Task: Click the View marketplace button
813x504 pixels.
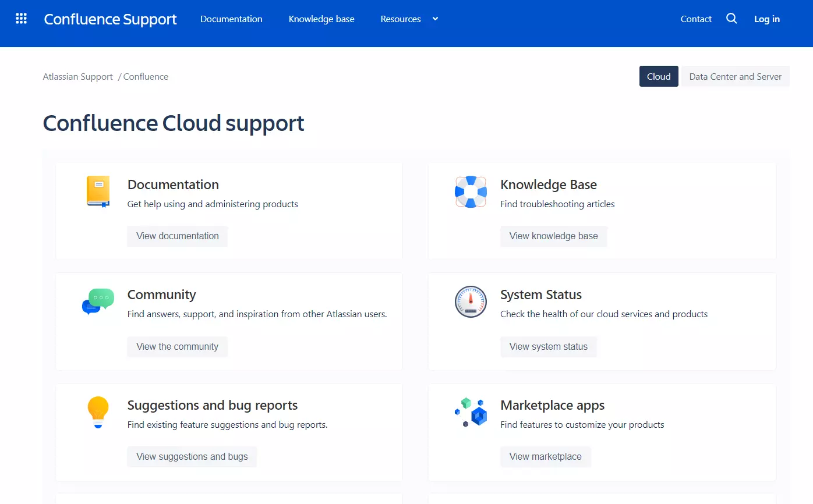Action: click(x=545, y=456)
